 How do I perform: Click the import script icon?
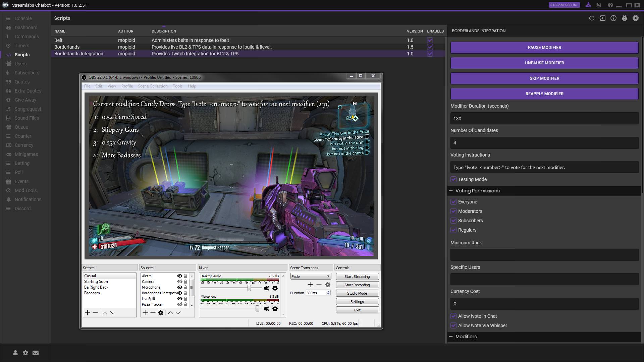pyautogui.click(x=602, y=18)
